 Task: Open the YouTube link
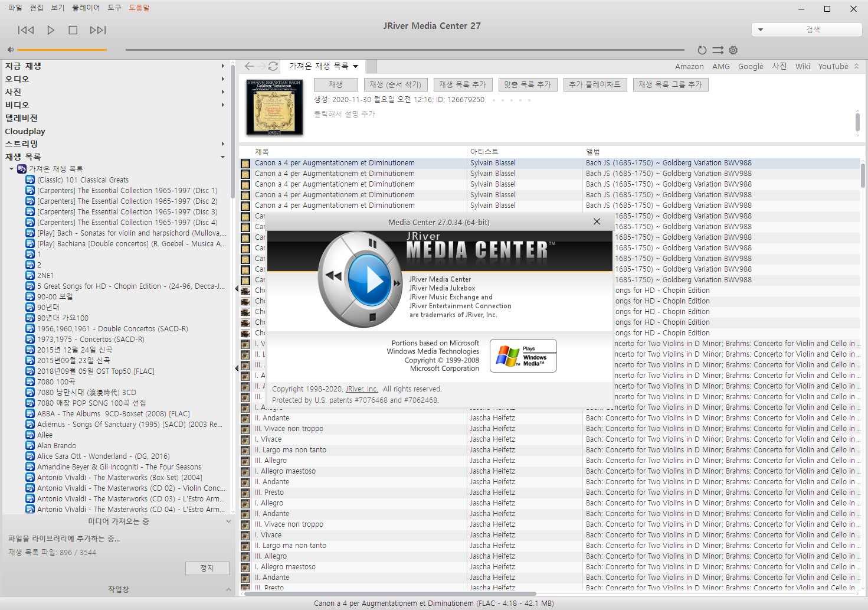833,67
